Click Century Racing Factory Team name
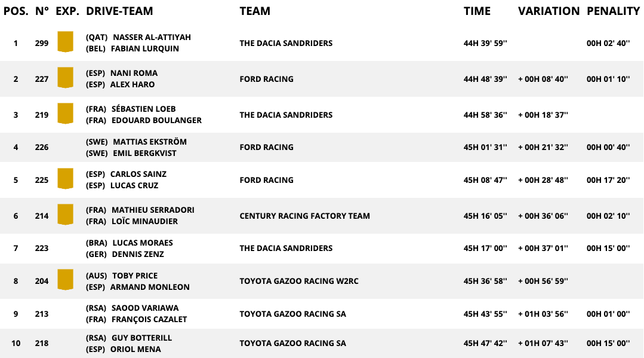 pos(304,216)
